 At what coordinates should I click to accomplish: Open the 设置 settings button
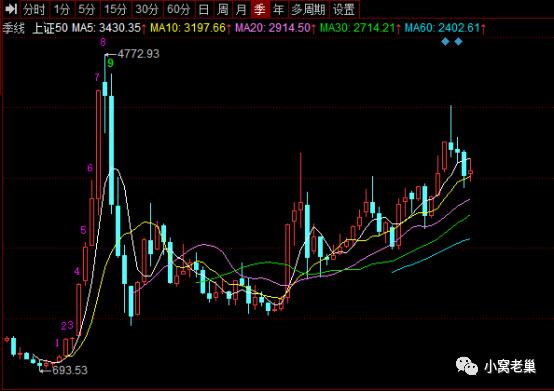344,9
